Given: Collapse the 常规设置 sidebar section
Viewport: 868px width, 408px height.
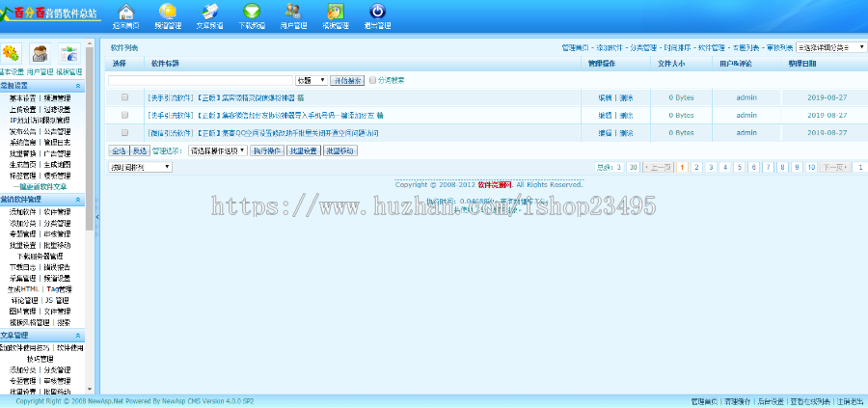Looking at the screenshot, I should (78, 86).
